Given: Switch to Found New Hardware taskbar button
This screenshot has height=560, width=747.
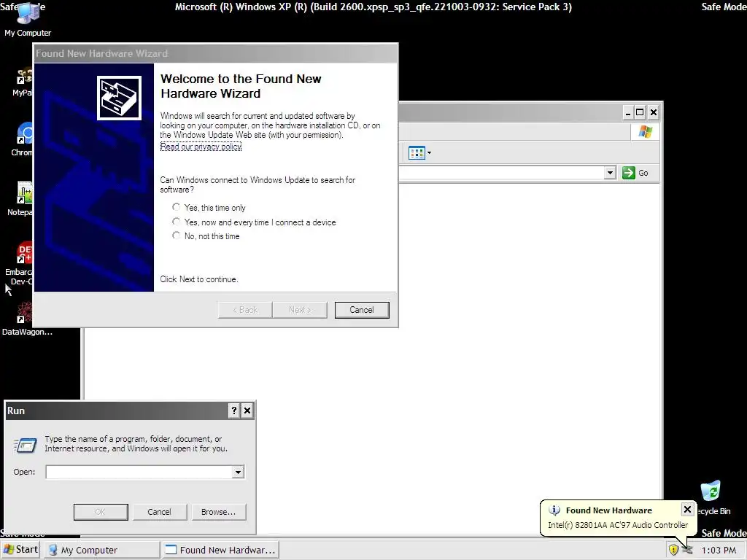Looking at the screenshot, I should pos(220,550).
